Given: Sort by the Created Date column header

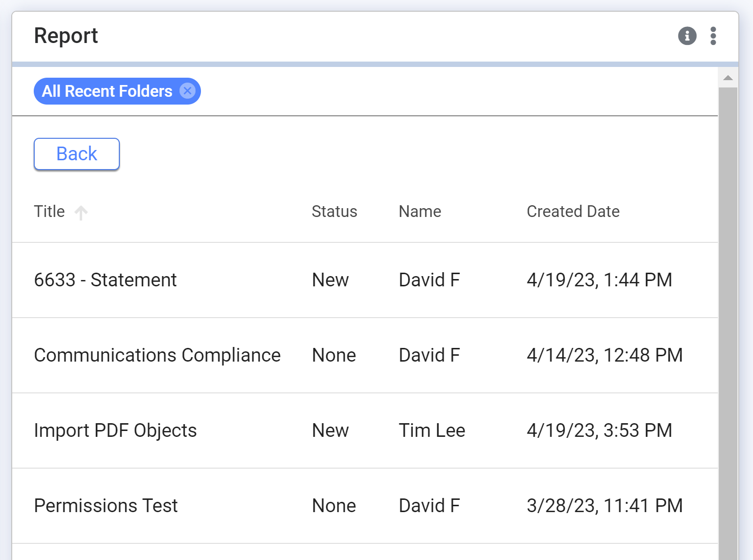Looking at the screenshot, I should [x=573, y=212].
